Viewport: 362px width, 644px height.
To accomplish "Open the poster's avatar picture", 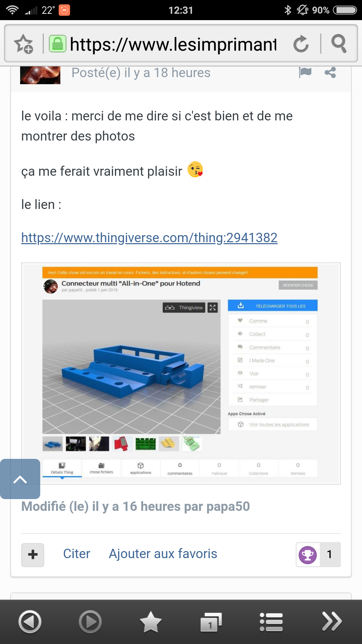I will [40, 75].
